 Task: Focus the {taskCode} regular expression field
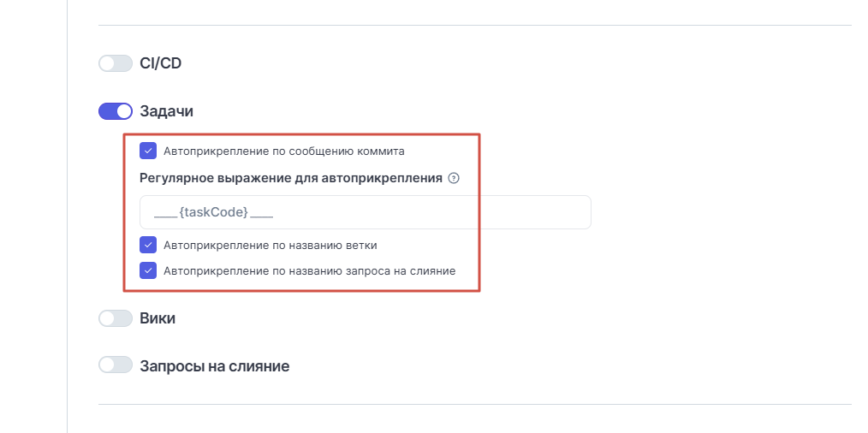click(366, 212)
